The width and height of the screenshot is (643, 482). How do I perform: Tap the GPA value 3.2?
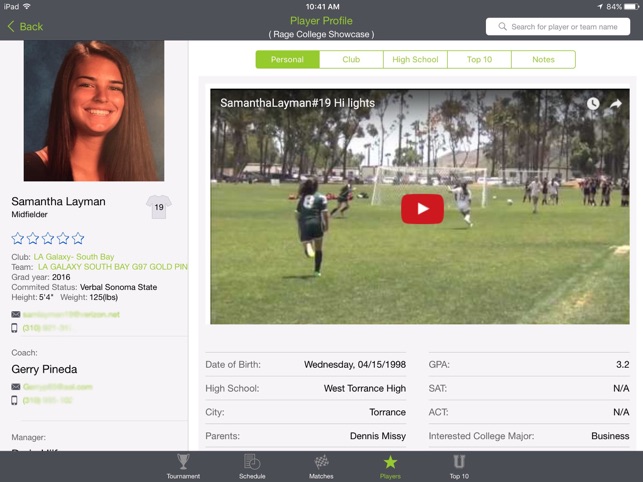tap(622, 365)
